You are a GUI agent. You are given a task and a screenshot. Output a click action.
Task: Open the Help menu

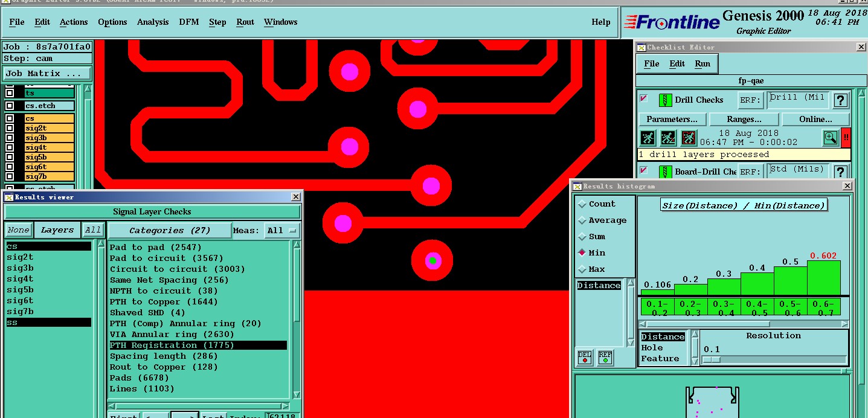[x=600, y=22]
